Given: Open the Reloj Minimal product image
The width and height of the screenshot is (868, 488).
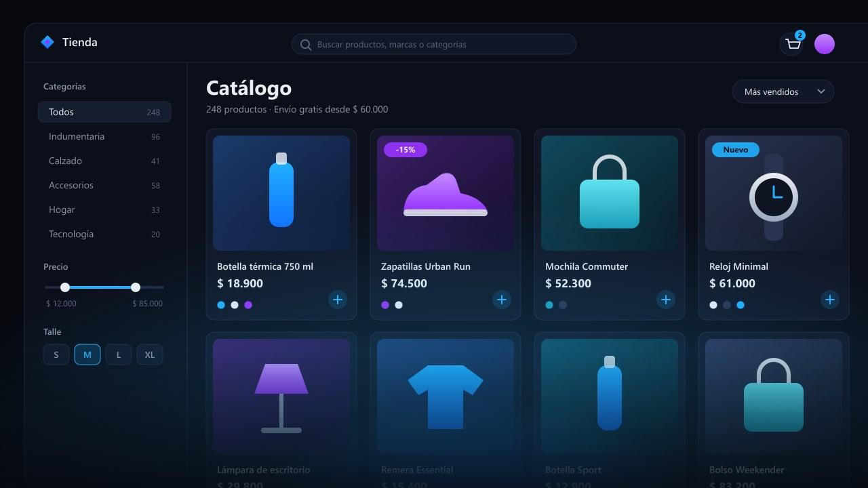Looking at the screenshot, I should point(774,193).
